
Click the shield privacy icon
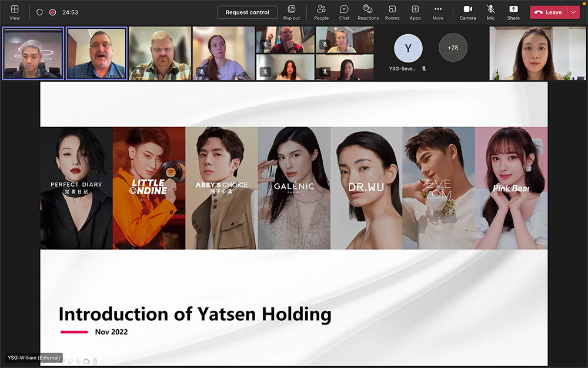pyautogui.click(x=39, y=12)
